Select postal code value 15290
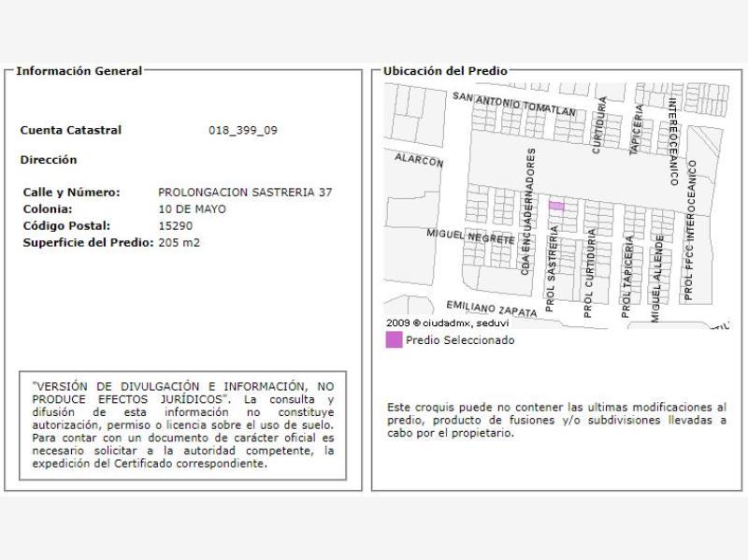 (x=176, y=225)
